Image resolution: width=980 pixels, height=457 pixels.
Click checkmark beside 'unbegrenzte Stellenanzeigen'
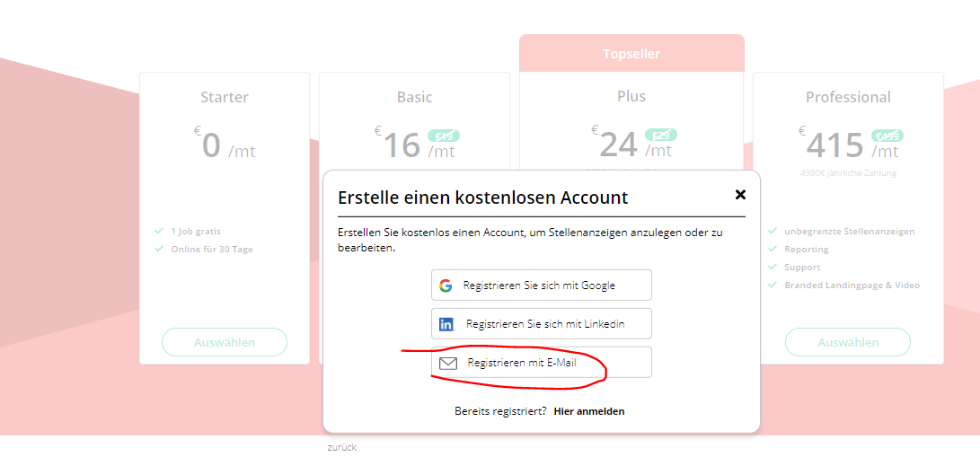tap(773, 231)
